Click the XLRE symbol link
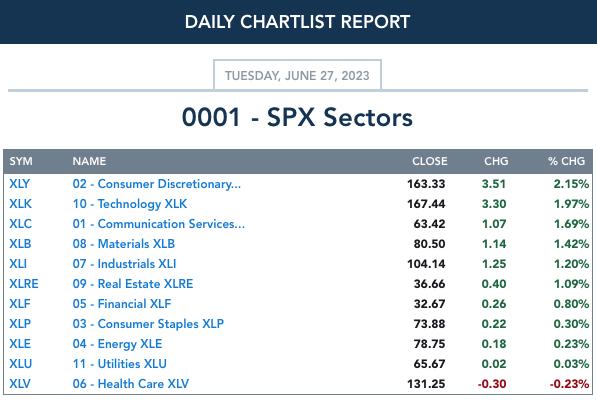Image resolution: width=597 pixels, height=400 pixels. click(24, 284)
